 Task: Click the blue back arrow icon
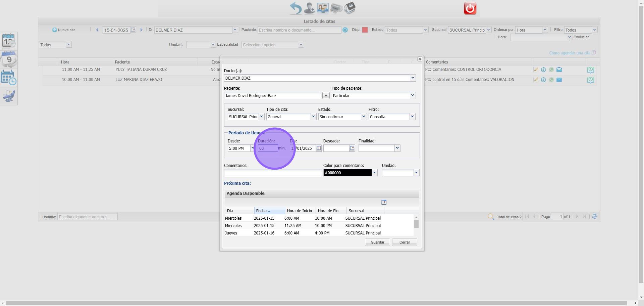pyautogui.click(x=296, y=8)
